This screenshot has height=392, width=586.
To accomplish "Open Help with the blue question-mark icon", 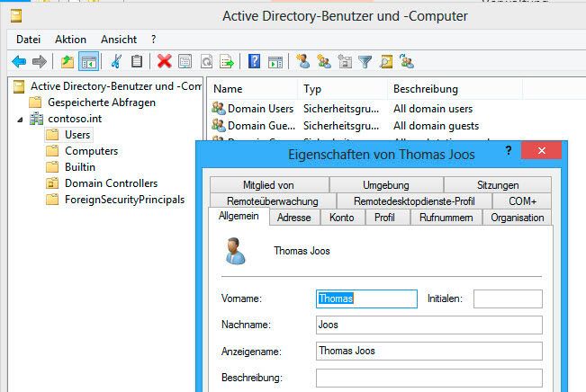I will 254,61.
